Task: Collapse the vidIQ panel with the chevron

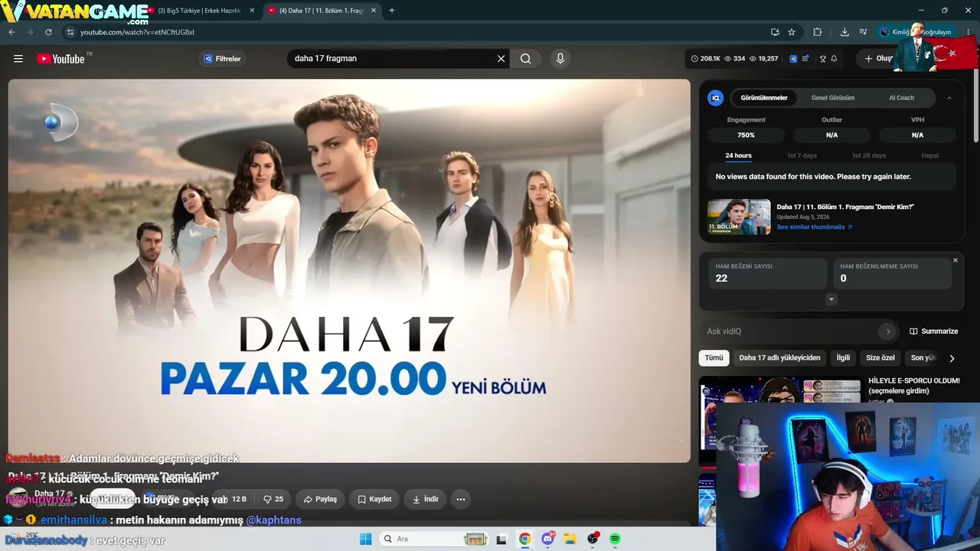Action: pyautogui.click(x=949, y=98)
